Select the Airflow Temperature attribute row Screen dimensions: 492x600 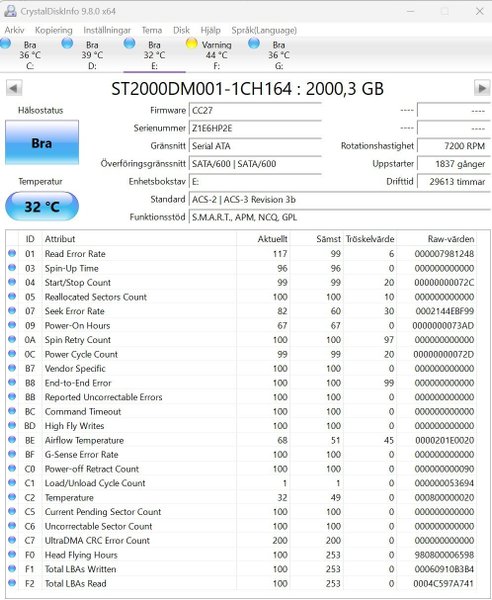tap(241, 440)
